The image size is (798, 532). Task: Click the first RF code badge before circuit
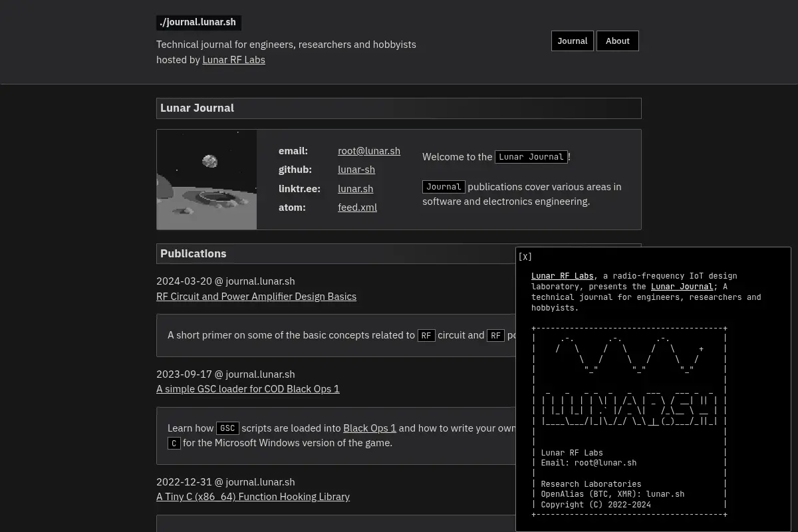coord(426,335)
